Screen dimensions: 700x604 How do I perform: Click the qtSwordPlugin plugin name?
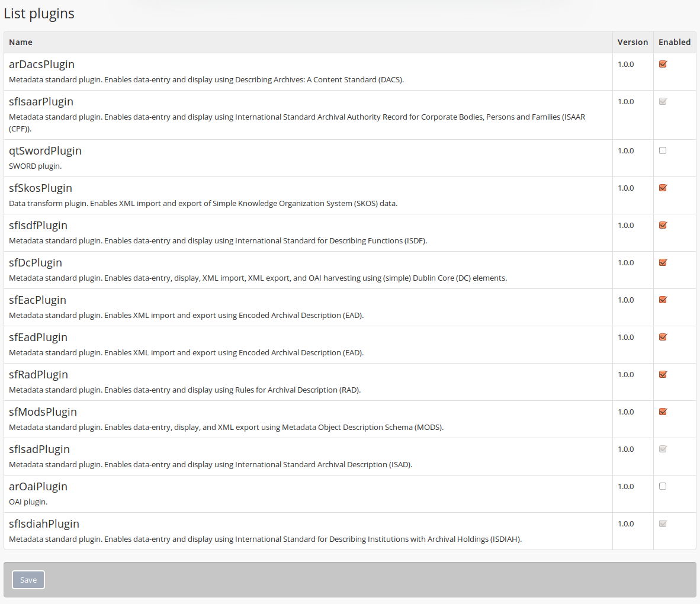[45, 150]
